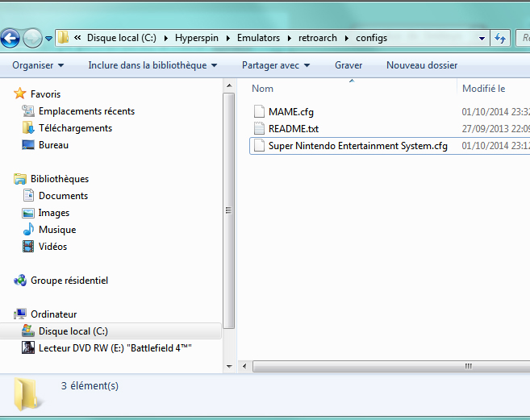Open Lecteur DVD RW (E:) Battlefield 4
The height and width of the screenshot is (420, 530).
[x=115, y=348]
